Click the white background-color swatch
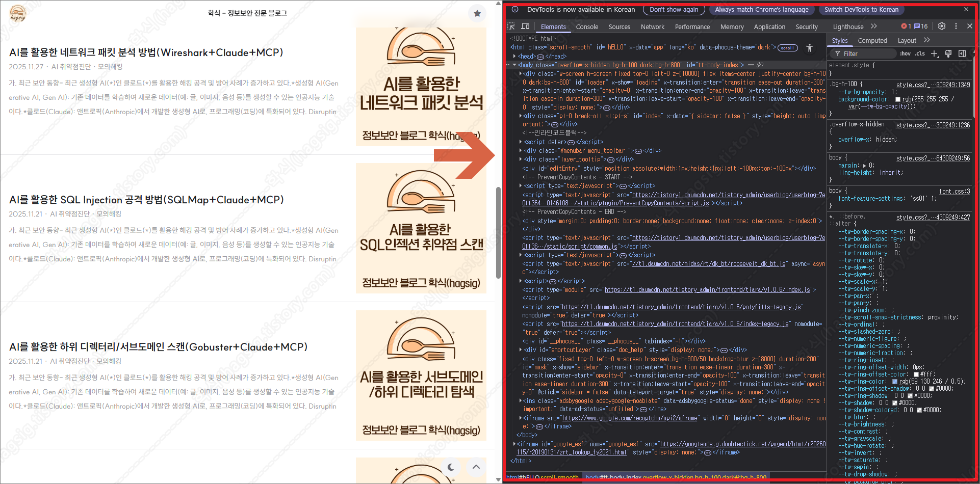The image size is (980, 484). [x=898, y=99]
